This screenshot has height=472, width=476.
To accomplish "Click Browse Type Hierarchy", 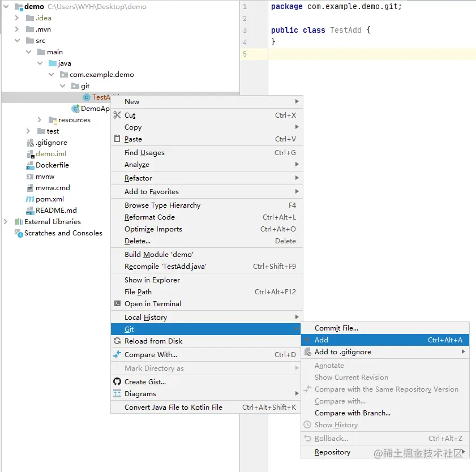I will (x=207, y=205).
